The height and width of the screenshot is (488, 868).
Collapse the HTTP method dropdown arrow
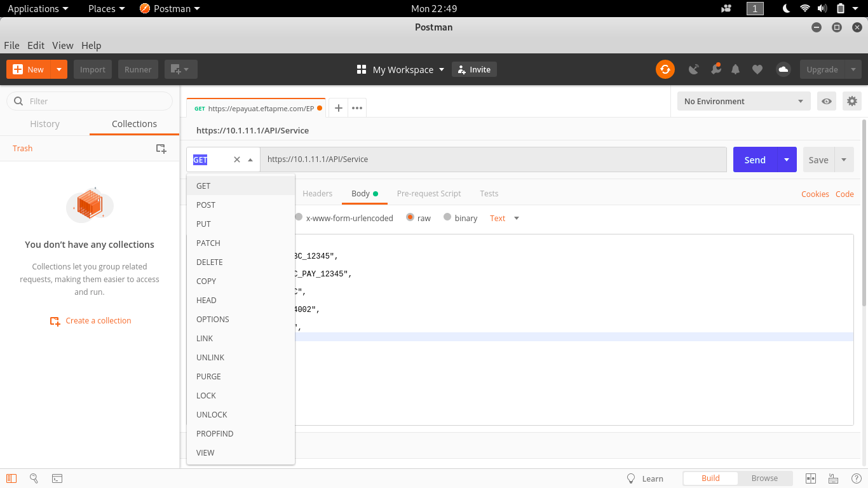[x=250, y=159]
